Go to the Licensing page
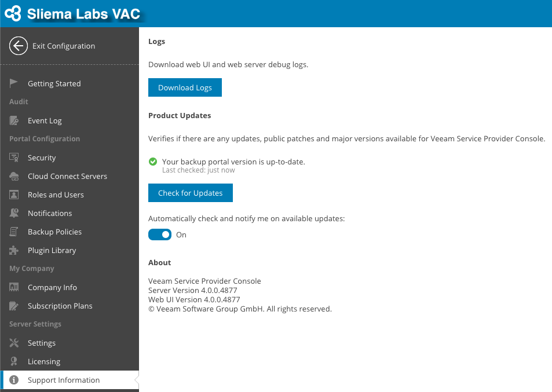This screenshot has height=392, width=552. (x=70, y=361)
